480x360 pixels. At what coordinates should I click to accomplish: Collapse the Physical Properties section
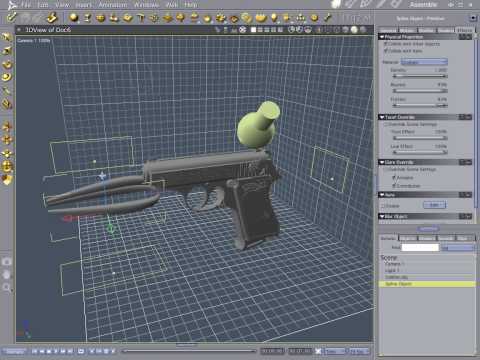click(382, 37)
